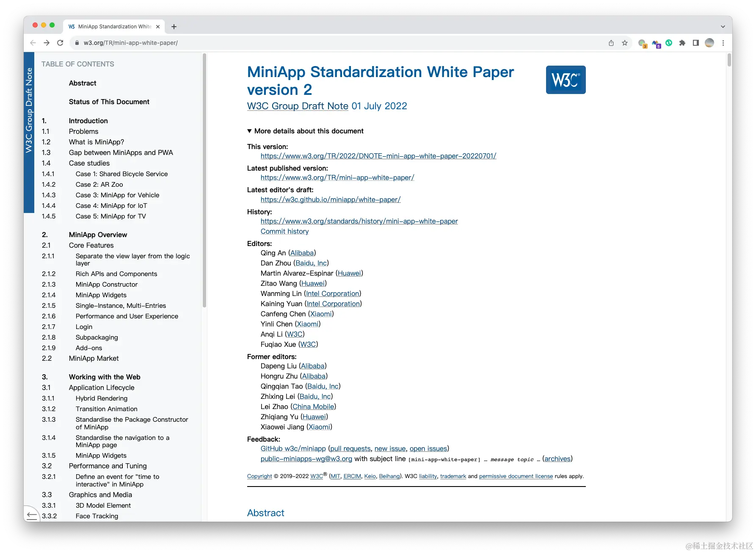
Task: Bookmark this page with the star icon
Action: pos(625,43)
